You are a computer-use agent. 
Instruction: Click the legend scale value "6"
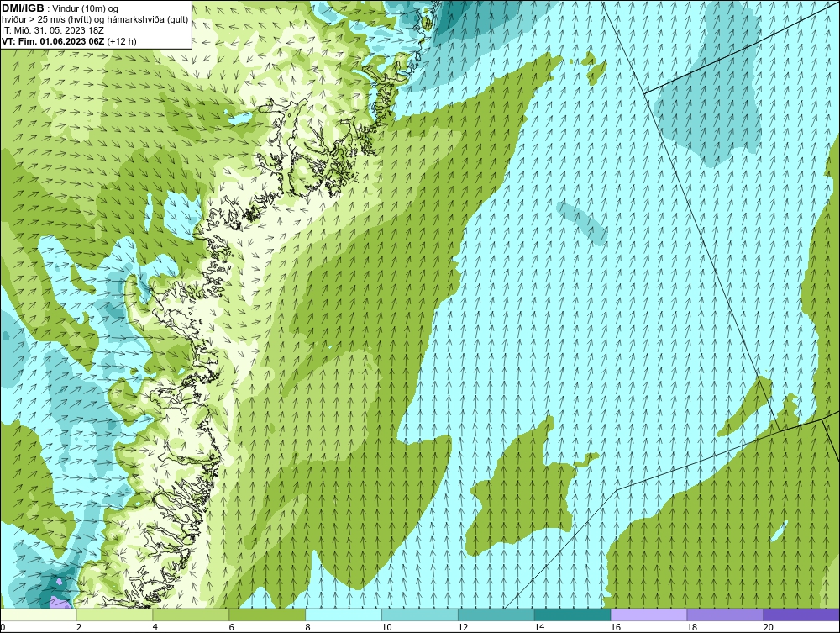(x=232, y=627)
